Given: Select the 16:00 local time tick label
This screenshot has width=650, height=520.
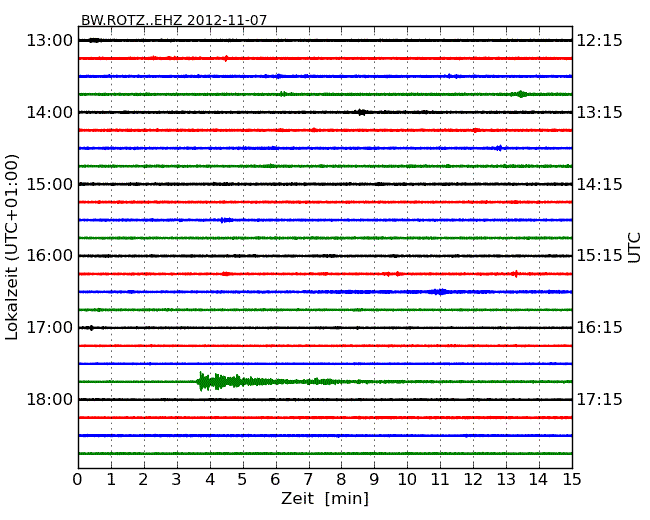Looking at the screenshot, I should 50,256.
